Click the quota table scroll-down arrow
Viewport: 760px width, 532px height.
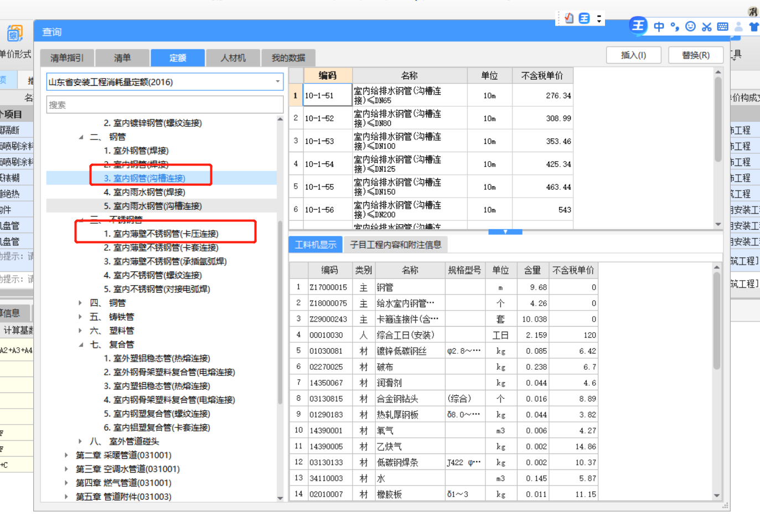718,224
